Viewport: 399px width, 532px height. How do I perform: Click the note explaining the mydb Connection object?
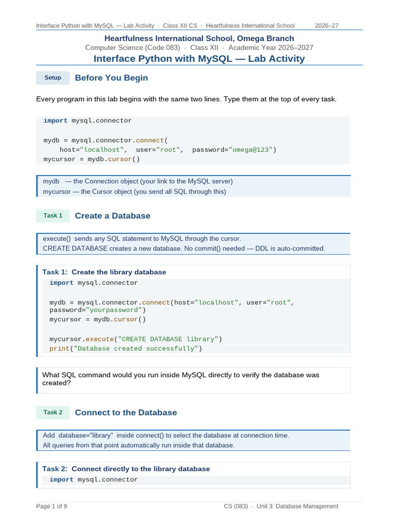click(138, 181)
